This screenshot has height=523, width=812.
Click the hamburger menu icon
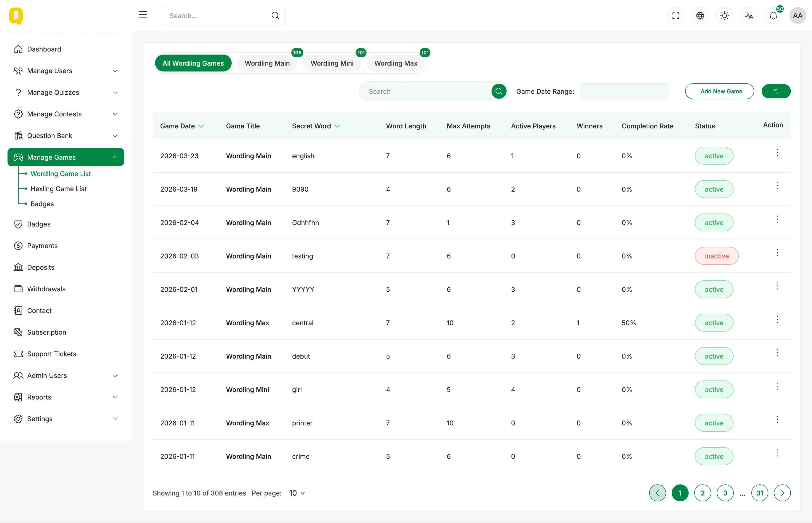pos(143,15)
